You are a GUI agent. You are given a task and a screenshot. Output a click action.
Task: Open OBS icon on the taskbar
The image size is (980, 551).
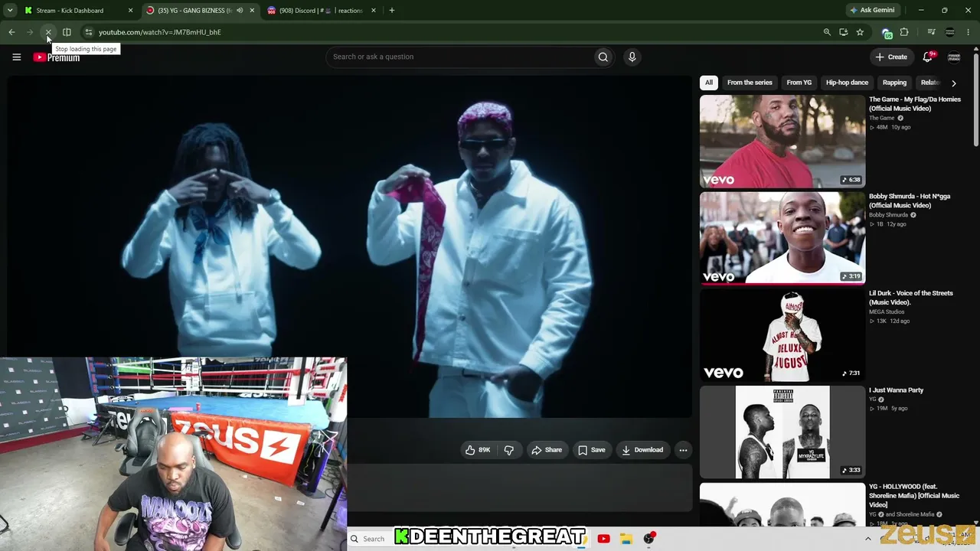point(649,539)
